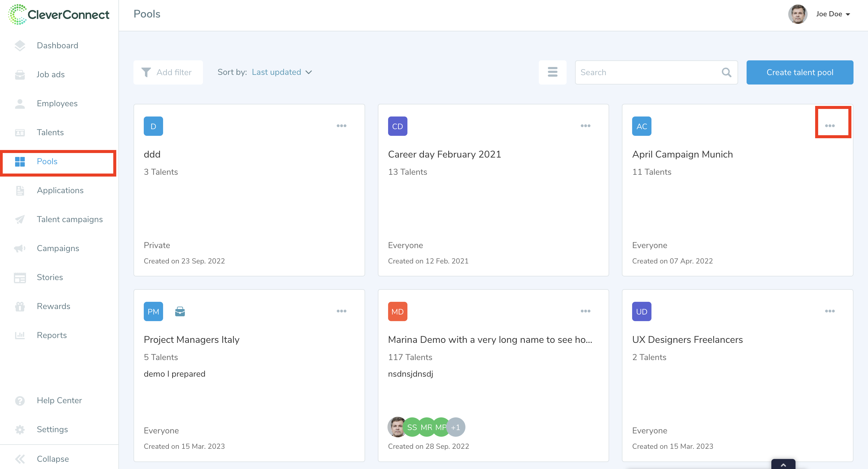Click Create talent pool button

(x=800, y=72)
